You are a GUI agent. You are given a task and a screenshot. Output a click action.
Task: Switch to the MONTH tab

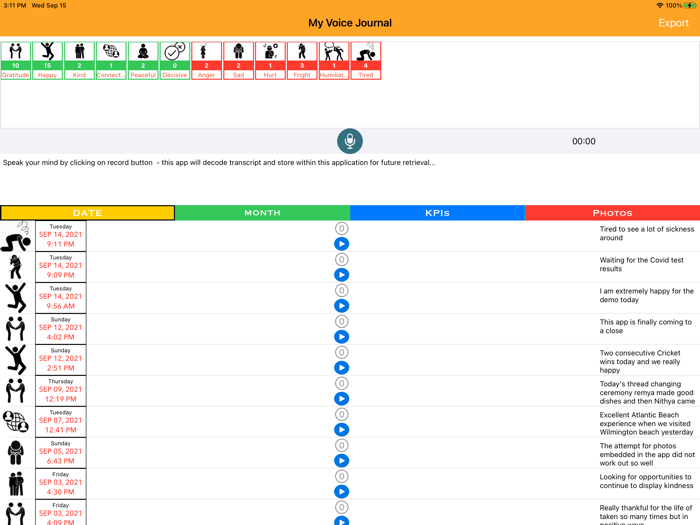pos(262,213)
